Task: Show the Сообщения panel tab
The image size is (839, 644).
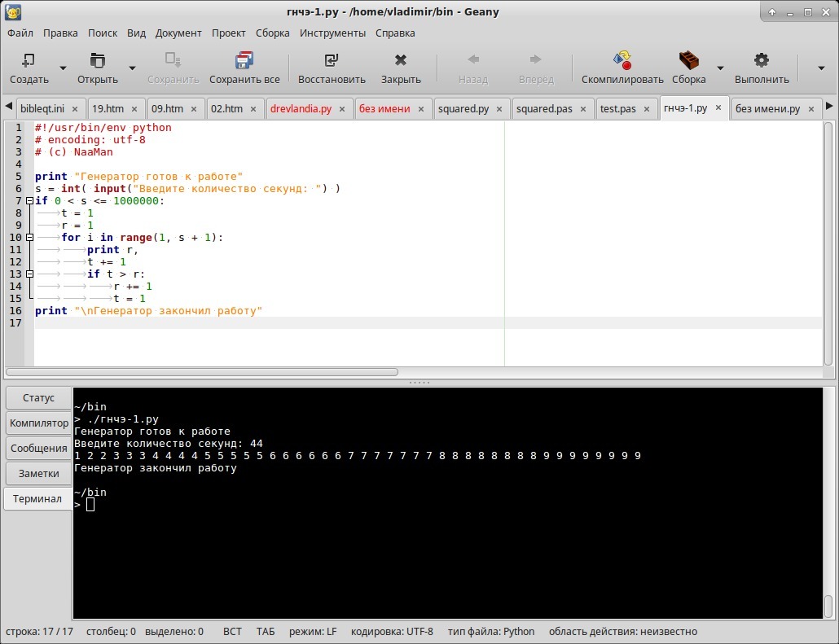Action: point(38,449)
